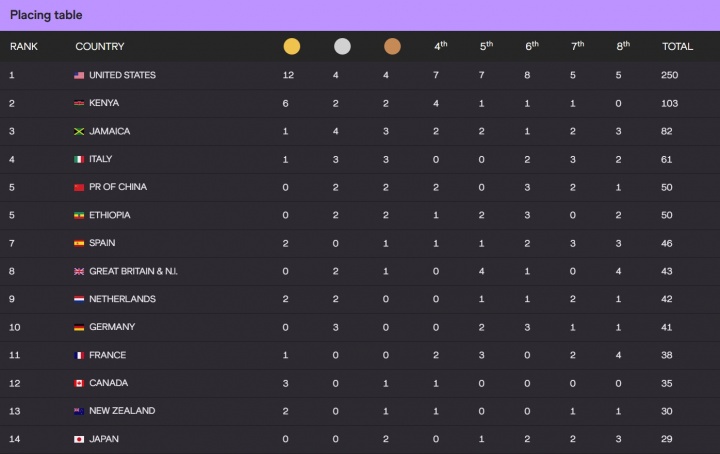720x454 pixels.
Task: Open the GREAT BRITAIN & N.I. country link
Action: coord(133,271)
